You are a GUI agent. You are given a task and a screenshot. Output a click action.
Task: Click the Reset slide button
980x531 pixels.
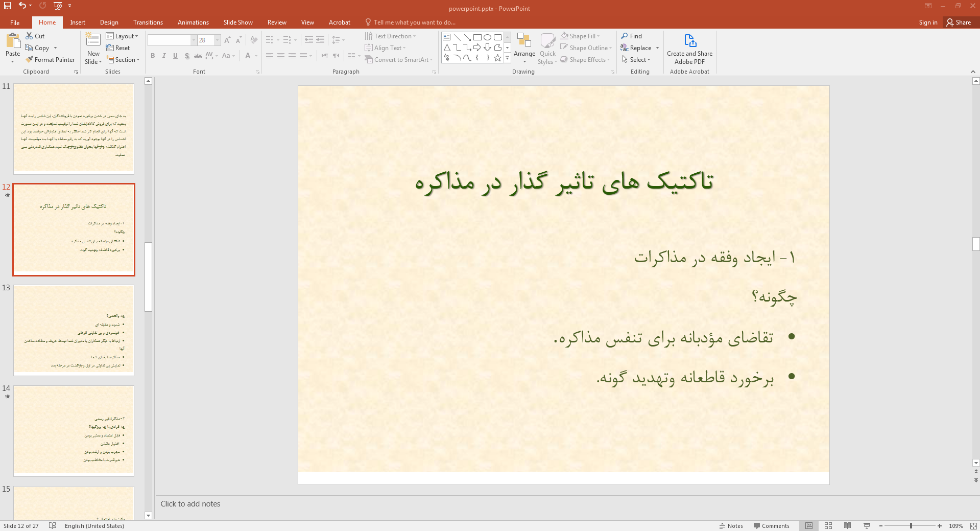point(118,48)
